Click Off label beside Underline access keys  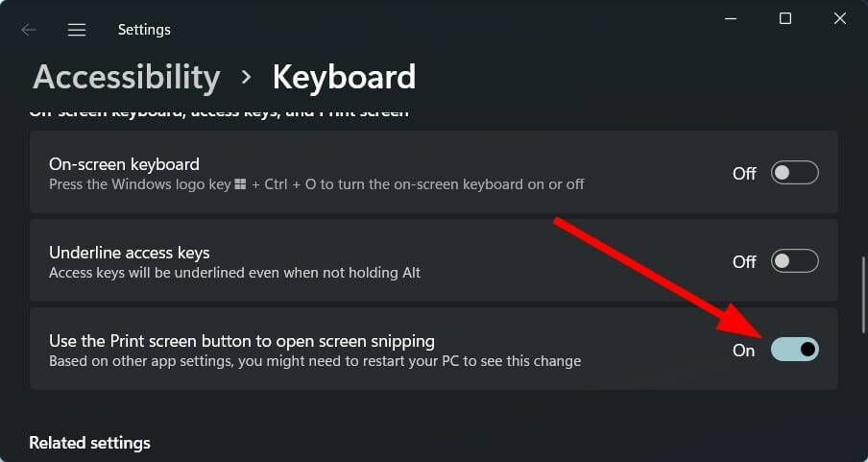[x=744, y=261]
